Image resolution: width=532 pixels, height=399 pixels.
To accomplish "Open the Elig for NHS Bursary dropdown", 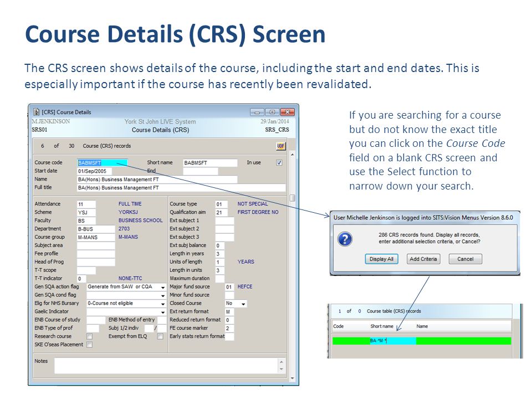I will (163, 304).
